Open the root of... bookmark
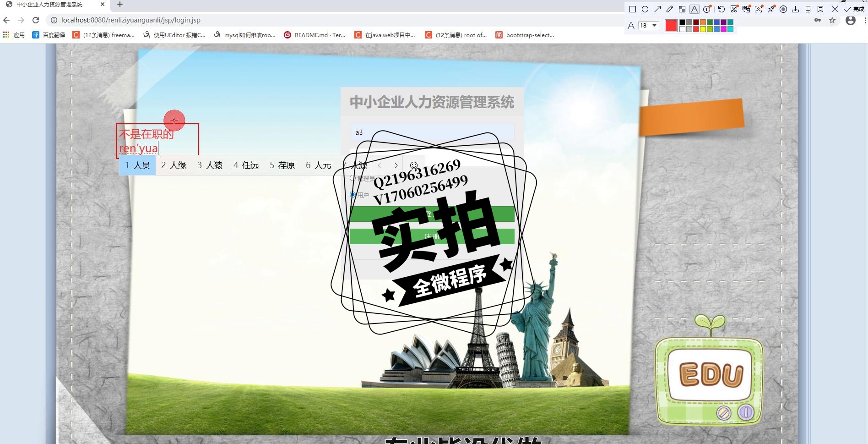868x444 pixels. (456, 35)
